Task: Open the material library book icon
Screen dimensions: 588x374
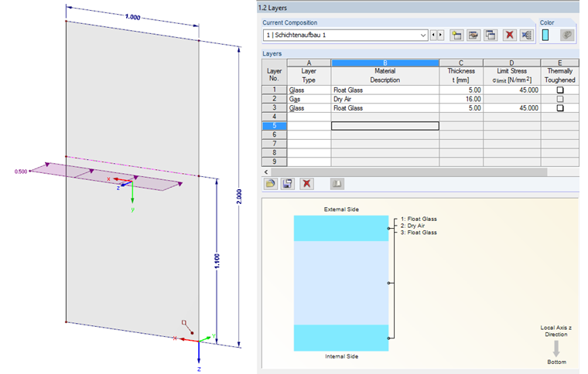Action: click(x=337, y=184)
